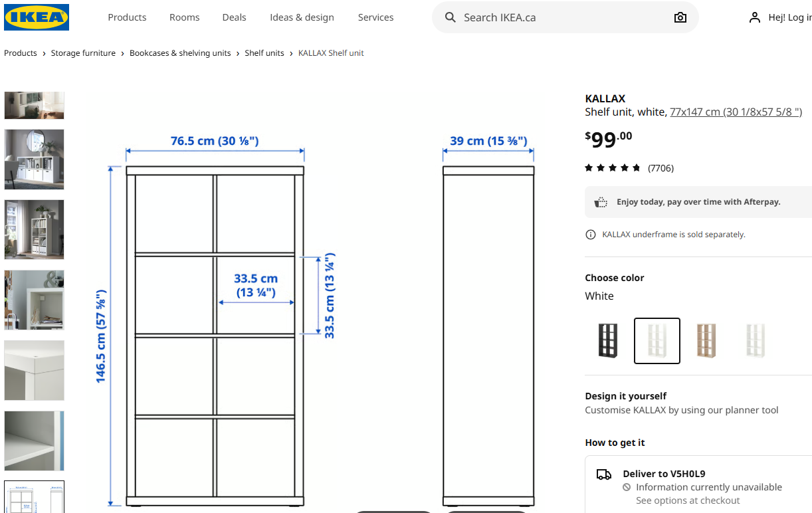Screen dimensions: 812x513
Task: Click the IKEA logo
Action: (37, 17)
